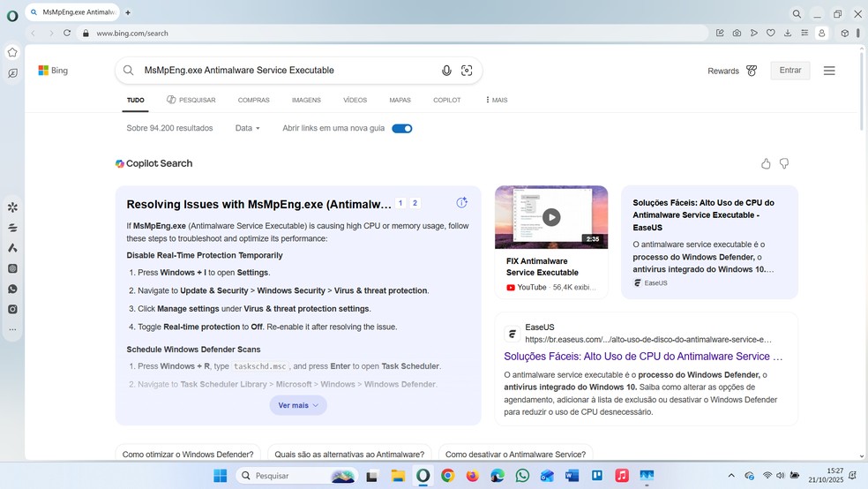Select 'Como otimizar o Windows Defender?' suggestion
868x489 pixels.
tap(188, 454)
